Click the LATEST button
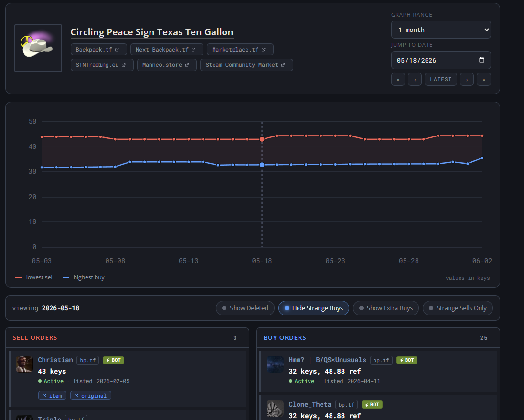Image resolution: width=524 pixels, height=420 pixels. click(x=441, y=79)
